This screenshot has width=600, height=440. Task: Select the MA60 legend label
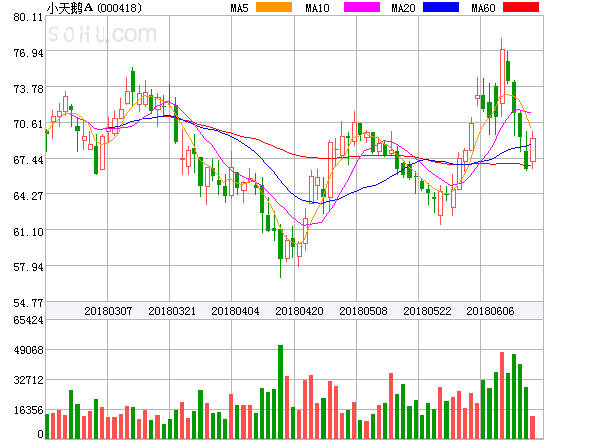(x=483, y=8)
